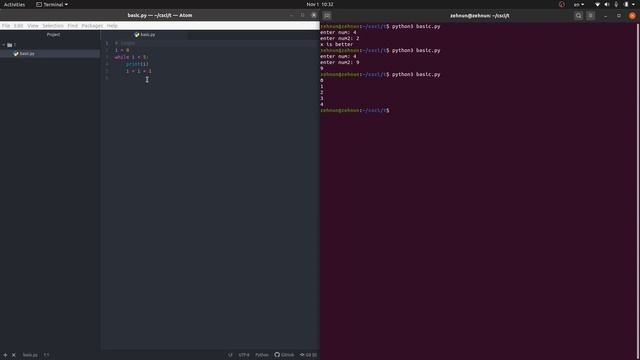The image size is (640, 360).
Task: Open Activities overview
Action: 14,4
